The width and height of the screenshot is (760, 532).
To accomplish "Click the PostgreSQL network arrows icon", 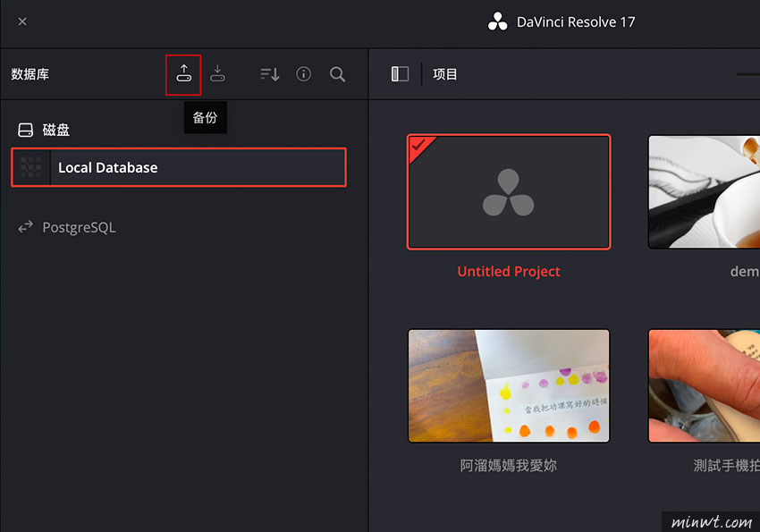I will (25, 227).
